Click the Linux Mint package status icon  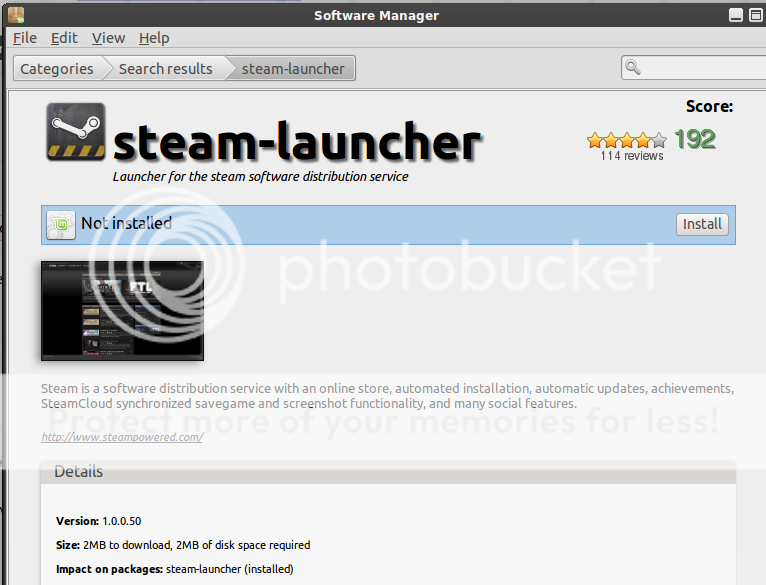[61, 225]
